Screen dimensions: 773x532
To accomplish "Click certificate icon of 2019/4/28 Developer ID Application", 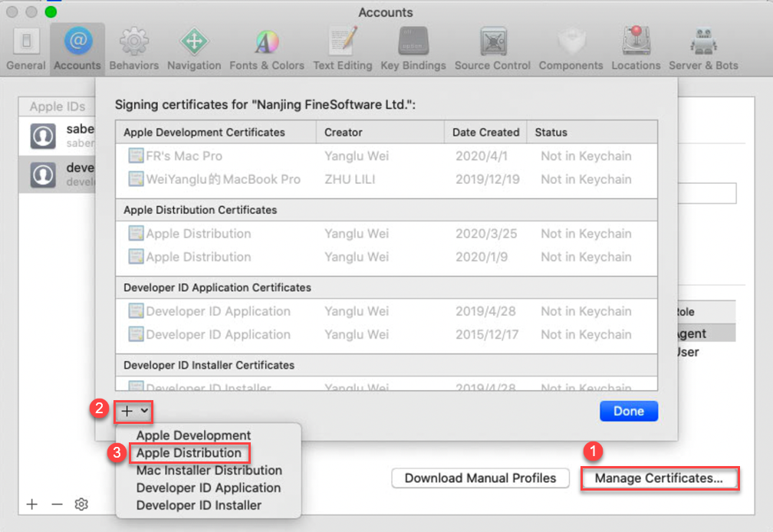I will coord(136,310).
